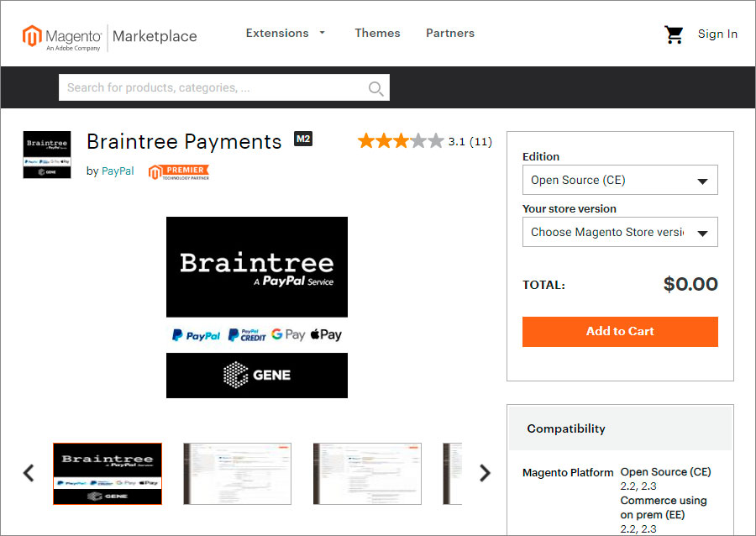Click the Sign In link

[717, 34]
